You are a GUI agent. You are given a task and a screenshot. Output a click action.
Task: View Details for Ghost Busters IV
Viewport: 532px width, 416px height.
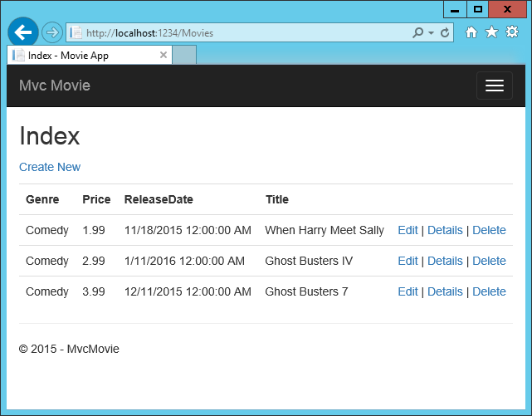[445, 261]
